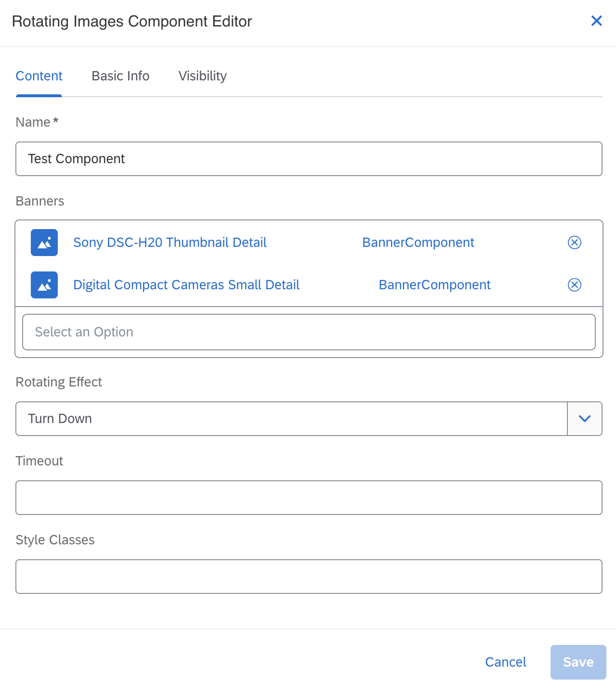Open the BannerComponent link for Digital Compact Cameras
This screenshot has width=616, height=694.
click(x=435, y=284)
